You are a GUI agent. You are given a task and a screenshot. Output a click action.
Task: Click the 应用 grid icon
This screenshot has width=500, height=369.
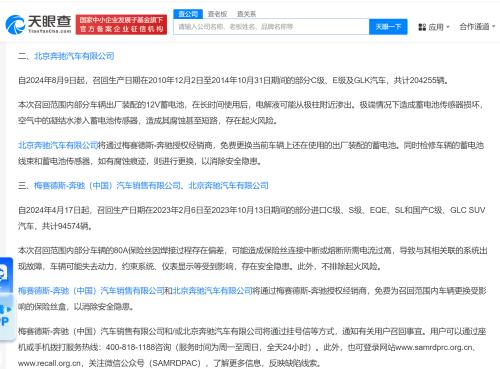pyautogui.click(x=422, y=27)
